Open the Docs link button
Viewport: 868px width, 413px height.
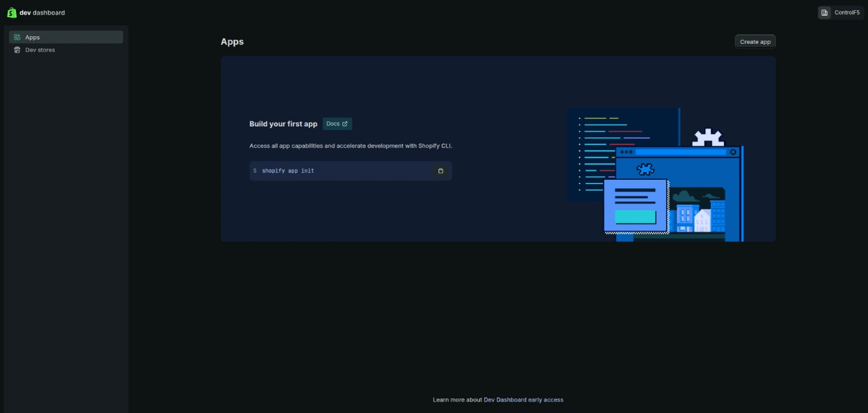[337, 124]
